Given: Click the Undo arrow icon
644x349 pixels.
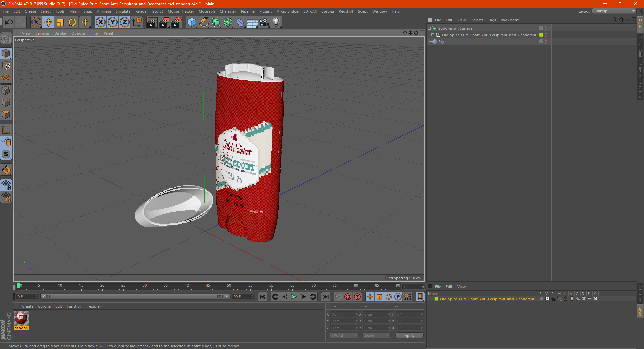Looking at the screenshot, I should click(x=9, y=22).
